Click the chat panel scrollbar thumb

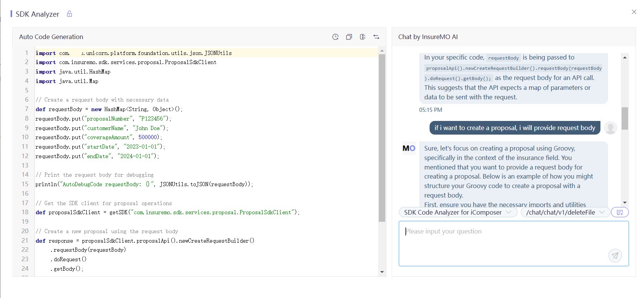pyautogui.click(x=625, y=118)
